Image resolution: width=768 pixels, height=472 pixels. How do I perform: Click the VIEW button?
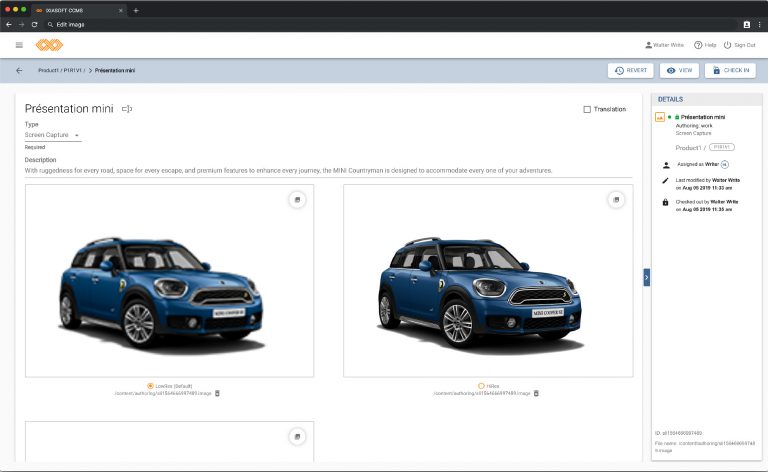point(679,71)
